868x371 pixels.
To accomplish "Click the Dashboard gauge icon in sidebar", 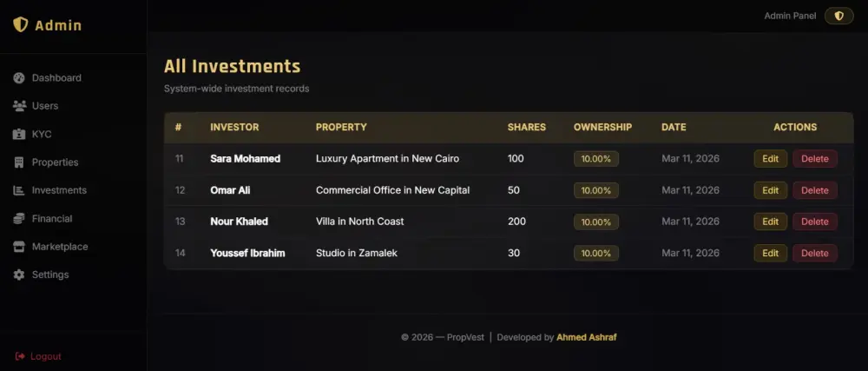I will [x=19, y=78].
